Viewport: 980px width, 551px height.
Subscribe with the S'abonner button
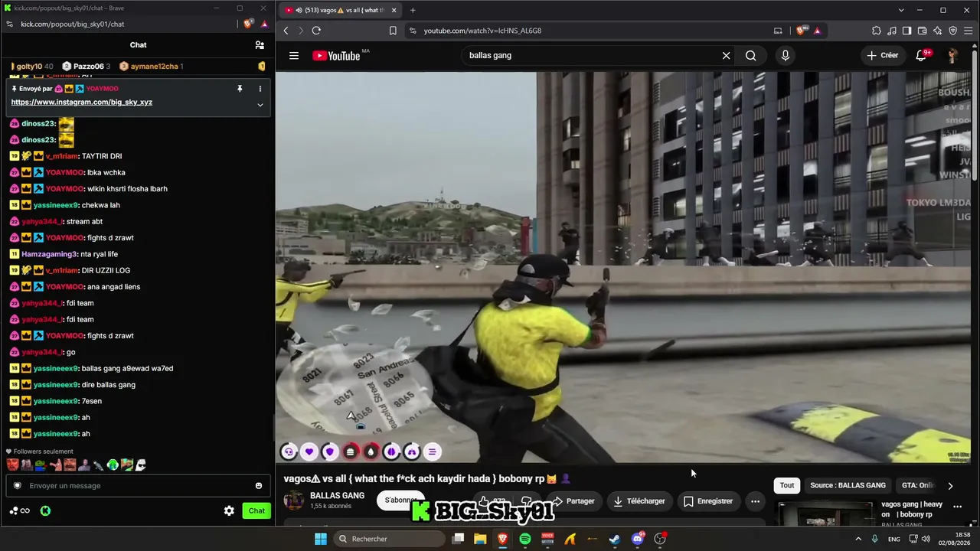400,500
